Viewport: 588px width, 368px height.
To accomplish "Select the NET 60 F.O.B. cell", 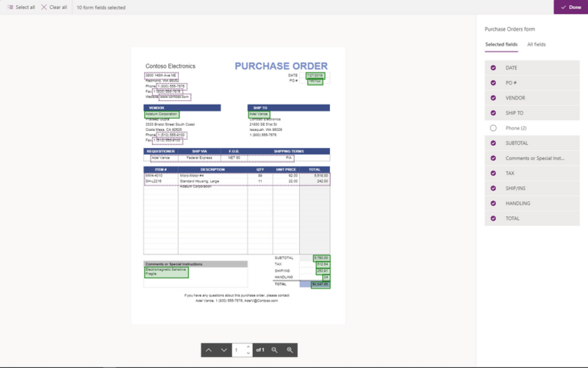I will pyautogui.click(x=234, y=158).
